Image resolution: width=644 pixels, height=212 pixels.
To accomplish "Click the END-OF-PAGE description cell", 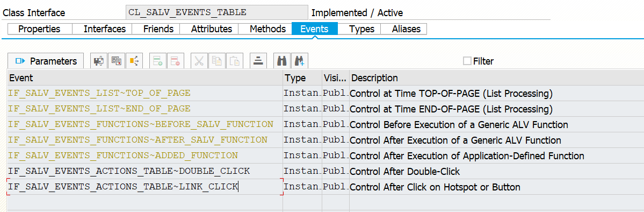I will [496, 109].
